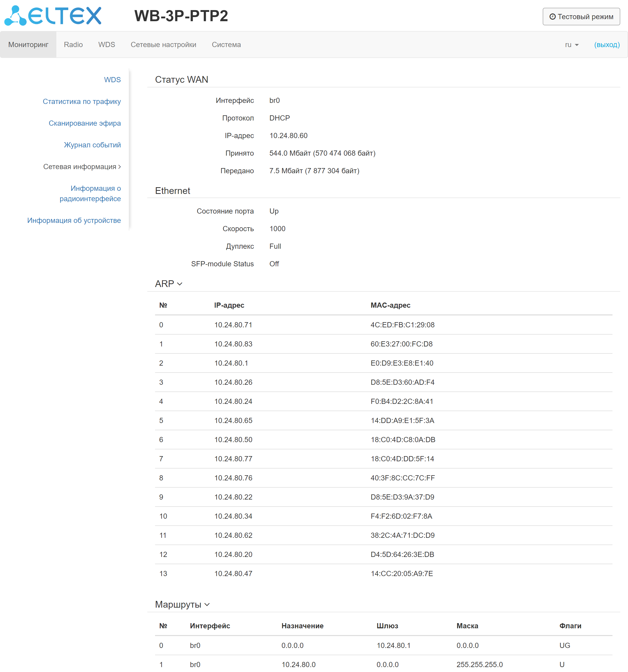The height and width of the screenshot is (672, 628).
Task: Switch to the Radio tab
Action: coord(73,45)
